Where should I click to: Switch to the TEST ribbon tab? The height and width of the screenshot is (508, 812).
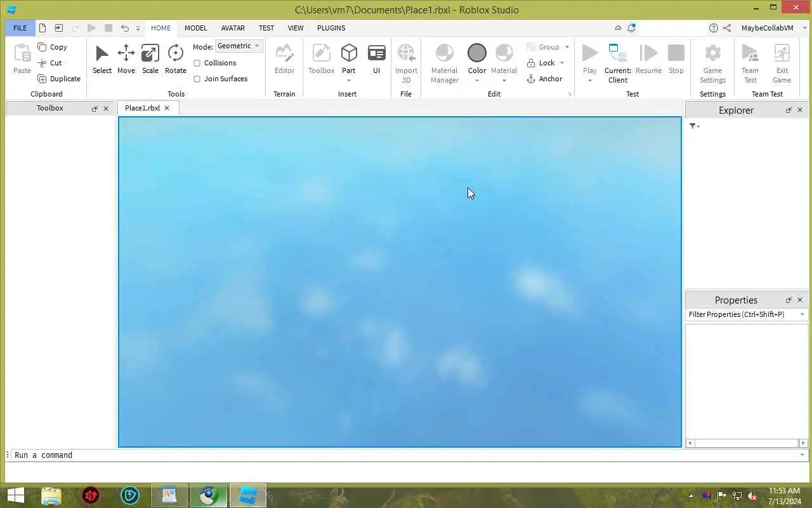pyautogui.click(x=266, y=28)
